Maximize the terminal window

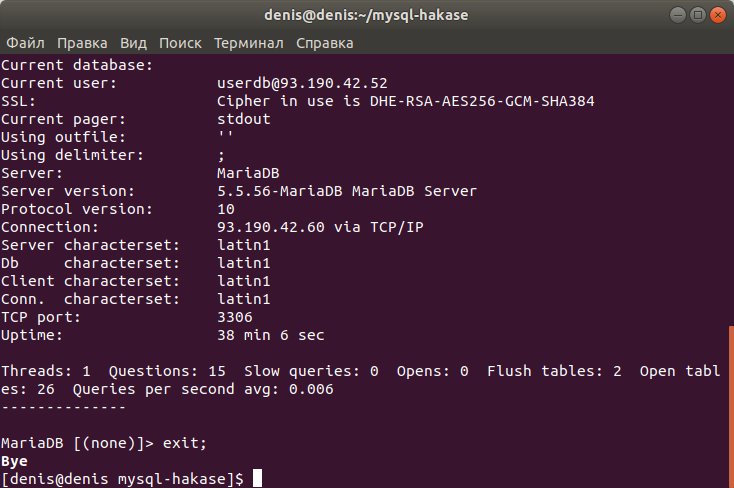(x=697, y=15)
